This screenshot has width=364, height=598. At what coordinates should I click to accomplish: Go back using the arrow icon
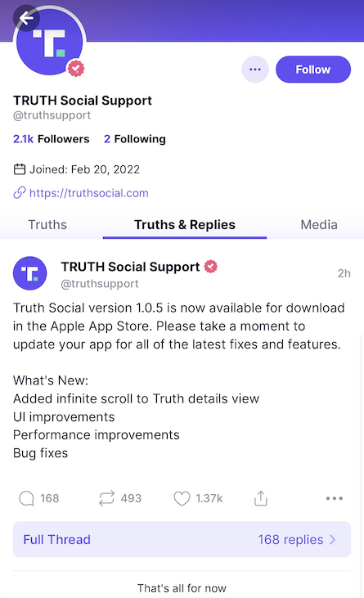(x=26, y=18)
